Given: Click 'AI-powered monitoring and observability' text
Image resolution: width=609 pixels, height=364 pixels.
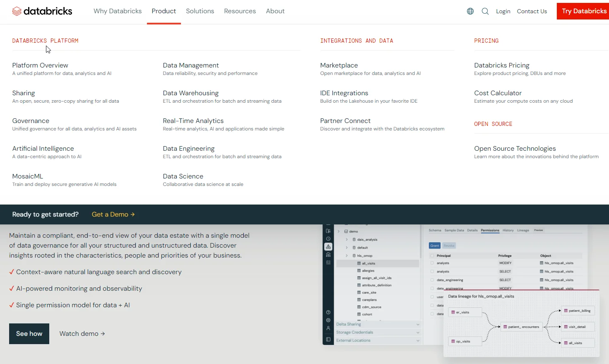Looking at the screenshot, I should point(79,289).
